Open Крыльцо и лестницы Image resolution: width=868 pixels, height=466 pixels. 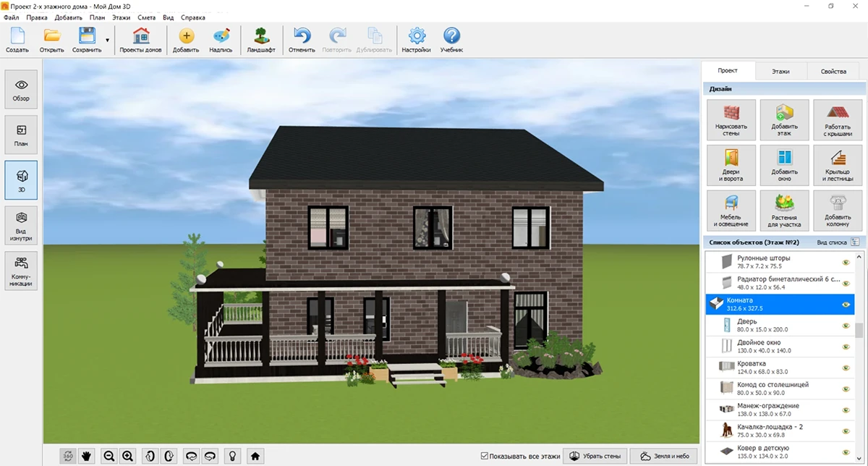click(838, 165)
